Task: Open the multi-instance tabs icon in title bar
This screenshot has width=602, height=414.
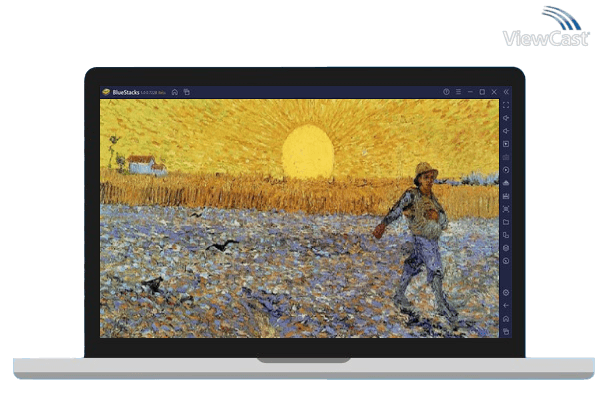Action: pos(187,92)
